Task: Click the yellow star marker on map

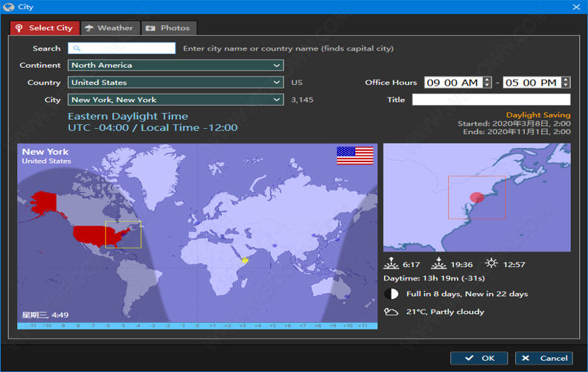Action: pyautogui.click(x=245, y=260)
